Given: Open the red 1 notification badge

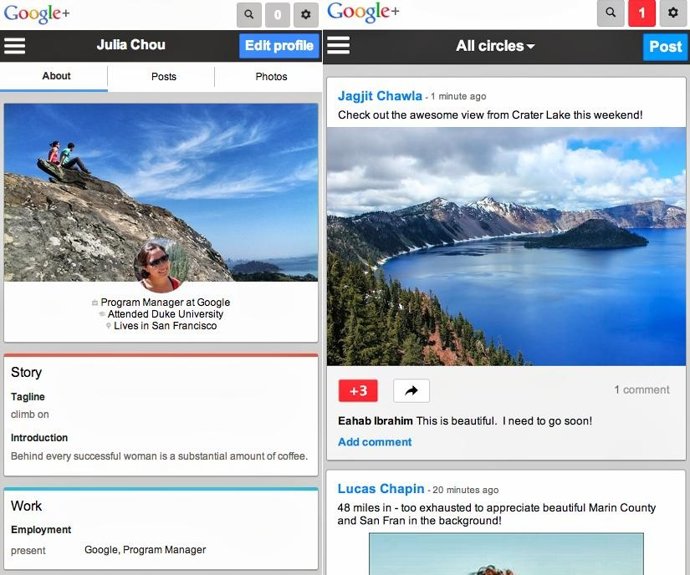Looking at the screenshot, I should (642, 13).
